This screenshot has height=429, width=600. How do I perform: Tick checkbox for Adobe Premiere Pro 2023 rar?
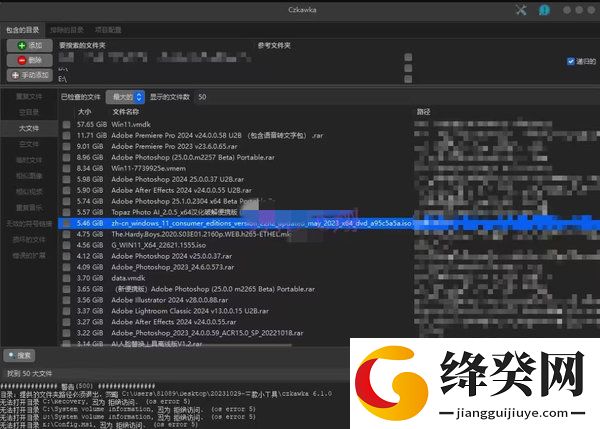(x=67, y=147)
